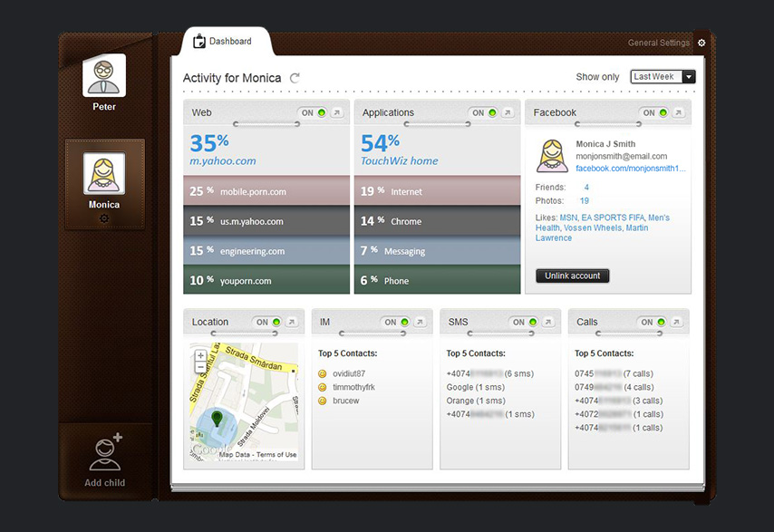Toggle Web monitoring ON switch

pyautogui.click(x=312, y=112)
